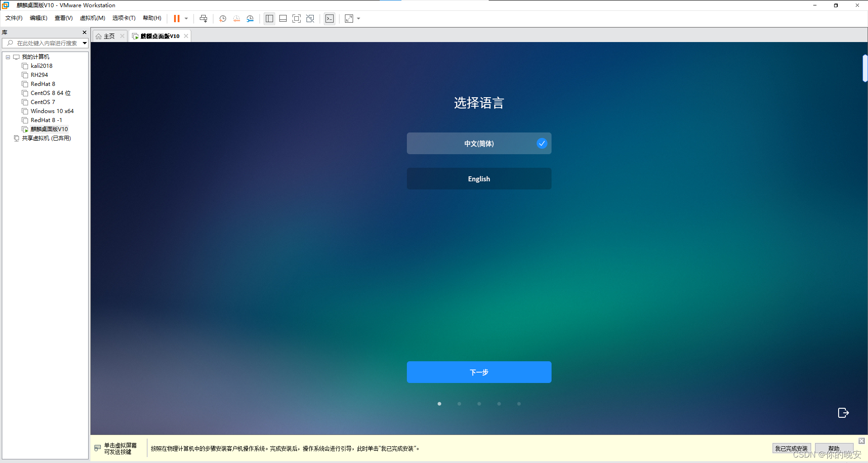Open the 文件(F) menu
Image resolution: width=868 pixels, height=463 pixels.
pos(14,18)
